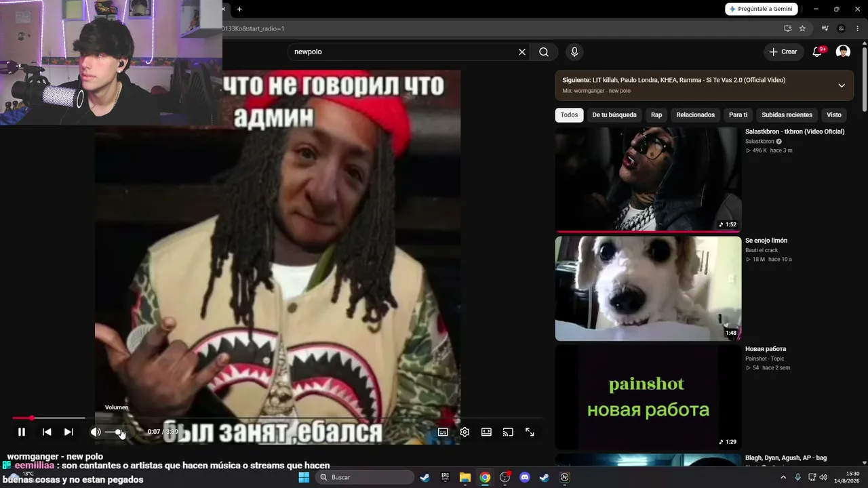The image size is (868, 488).
Task: Show hidden system tray icons
Action: (783, 477)
